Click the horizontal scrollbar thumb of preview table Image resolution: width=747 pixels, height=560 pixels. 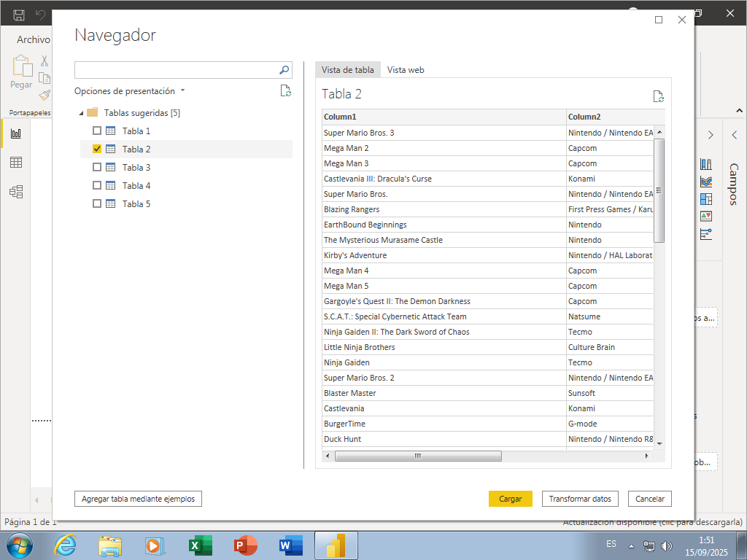[x=418, y=456]
